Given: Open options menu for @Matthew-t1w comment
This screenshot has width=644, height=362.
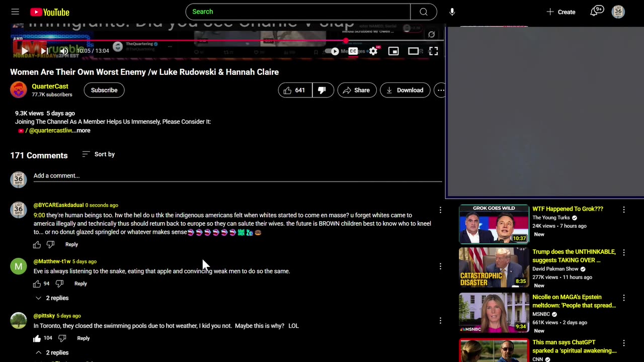Looking at the screenshot, I should coord(440,266).
